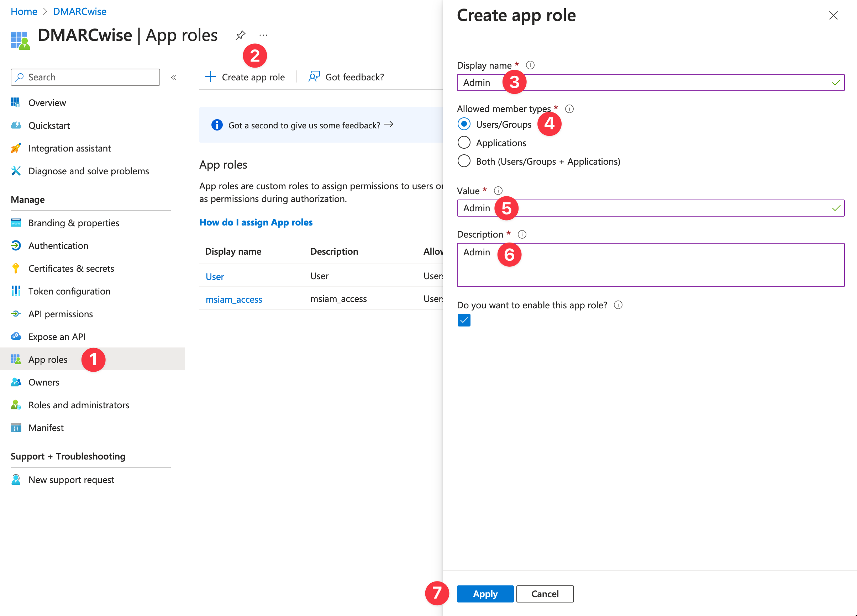
Task: Open the Owners section
Action: pyautogui.click(x=43, y=382)
